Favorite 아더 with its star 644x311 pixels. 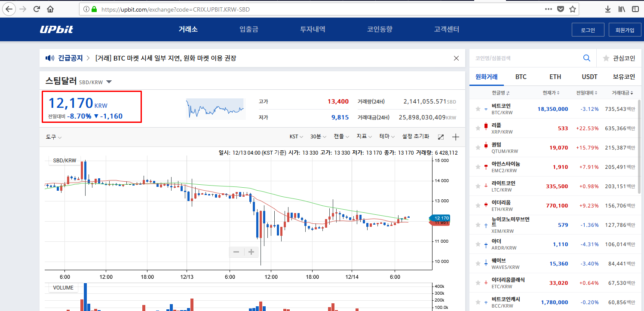478,244
